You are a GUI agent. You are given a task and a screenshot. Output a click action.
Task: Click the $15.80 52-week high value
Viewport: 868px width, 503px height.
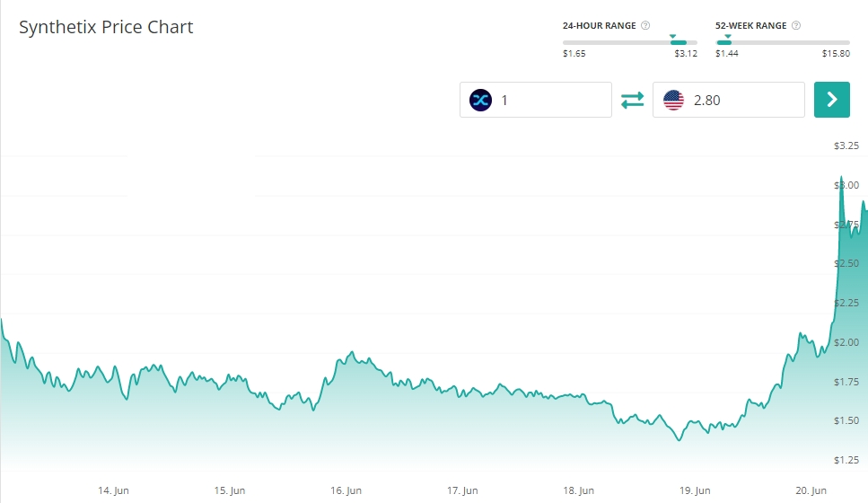[836, 54]
